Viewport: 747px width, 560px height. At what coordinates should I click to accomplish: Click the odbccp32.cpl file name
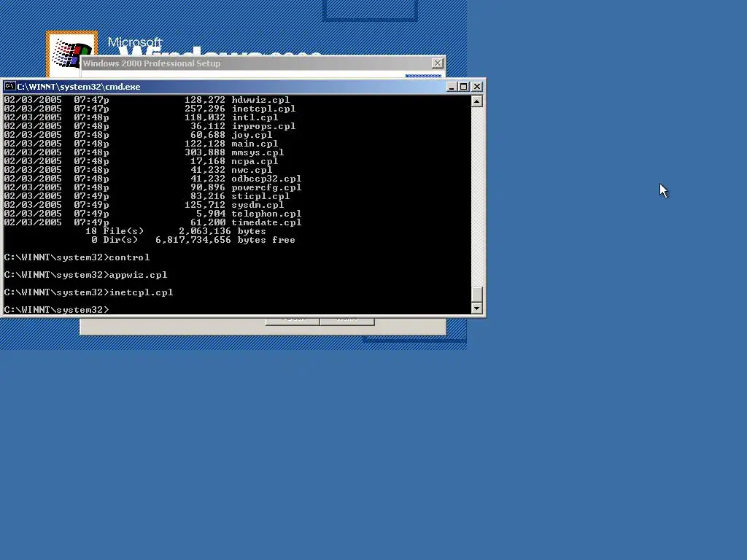point(266,179)
